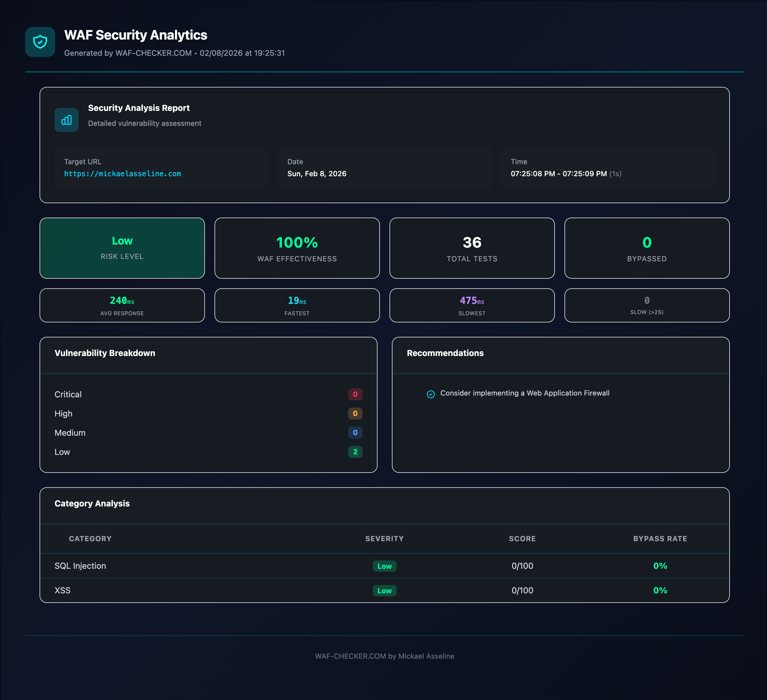Click the SQL Injection Low severity badge

[384, 566]
